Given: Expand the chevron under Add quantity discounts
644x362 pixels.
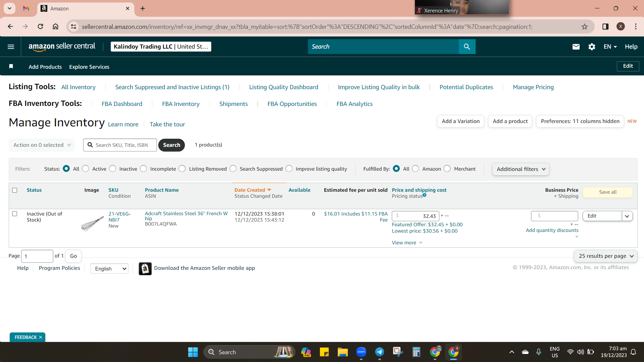Looking at the screenshot, I should tap(577, 237).
